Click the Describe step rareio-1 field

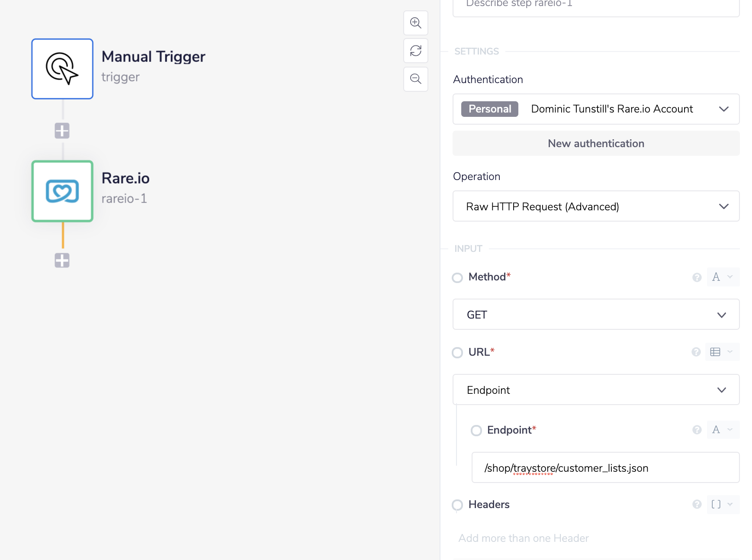tap(596, 5)
